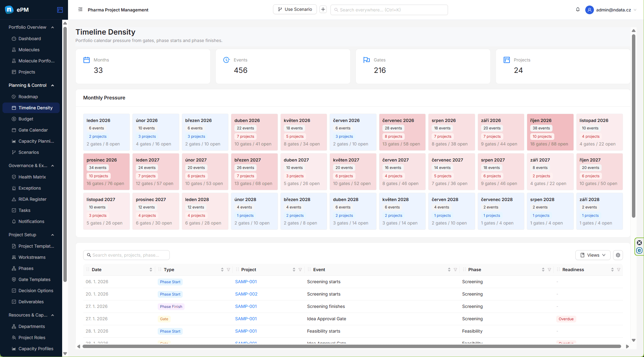Open SAMP-001 link in 06. 1. 2026 row
This screenshot has width=644, height=357.
(246, 282)
